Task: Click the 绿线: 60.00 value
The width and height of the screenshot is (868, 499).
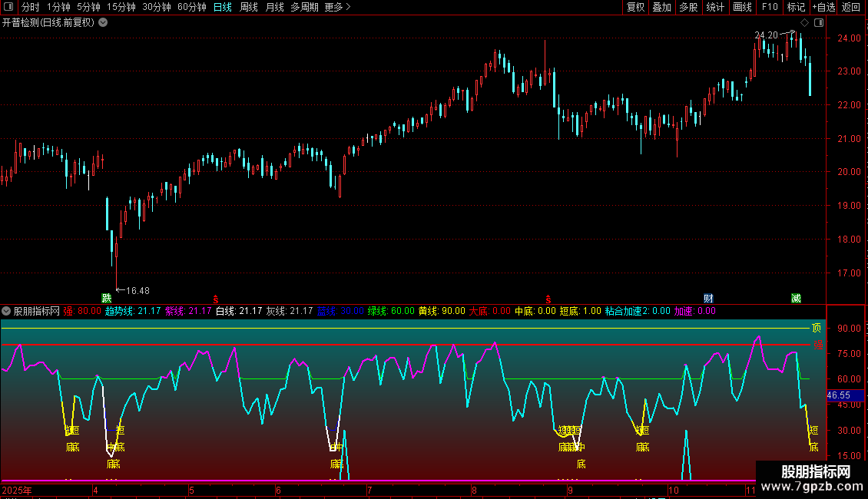Action: (x=391, y=311)
